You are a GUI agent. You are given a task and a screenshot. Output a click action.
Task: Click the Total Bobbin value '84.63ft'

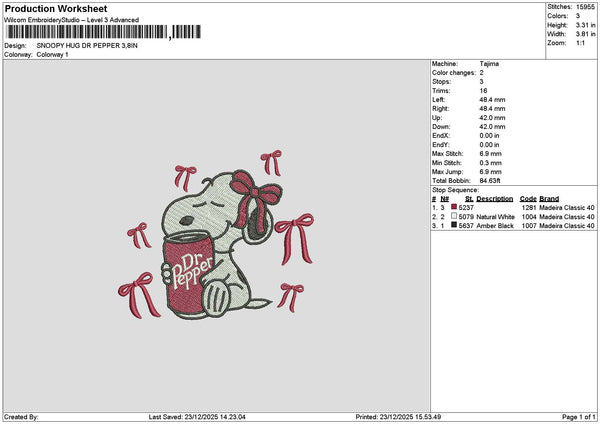tap(490, 181)
